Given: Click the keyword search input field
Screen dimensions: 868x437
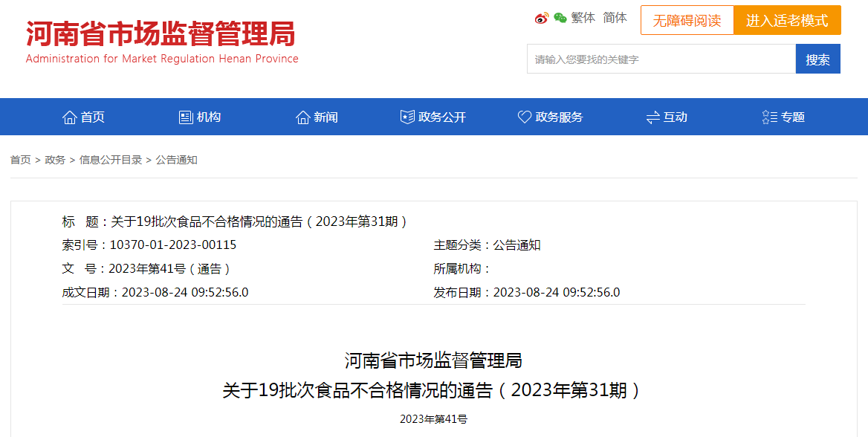Looking at the screenshot, I should tap(661, 59).
